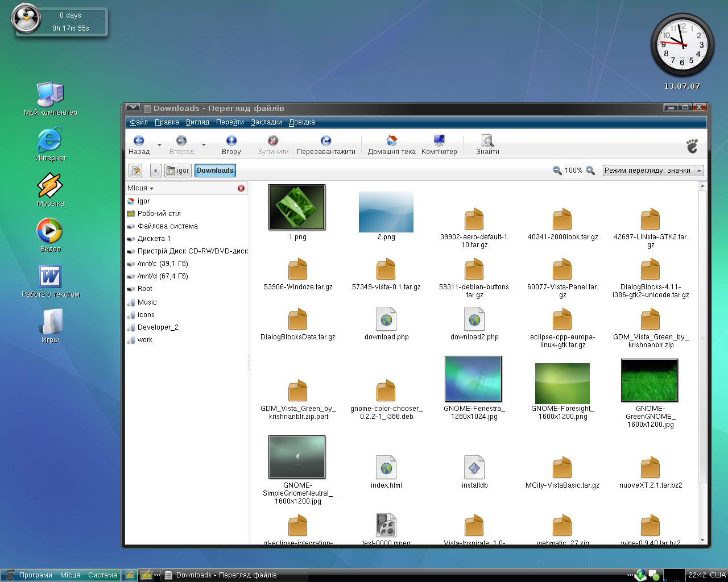
Task: Open the Перейти menu
Action: click(x=230, y=122)
